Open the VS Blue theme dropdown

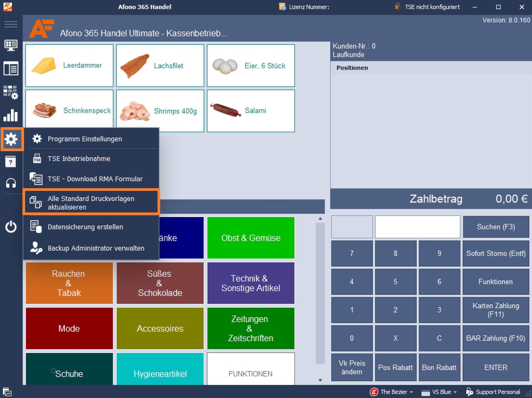(439, 392)
